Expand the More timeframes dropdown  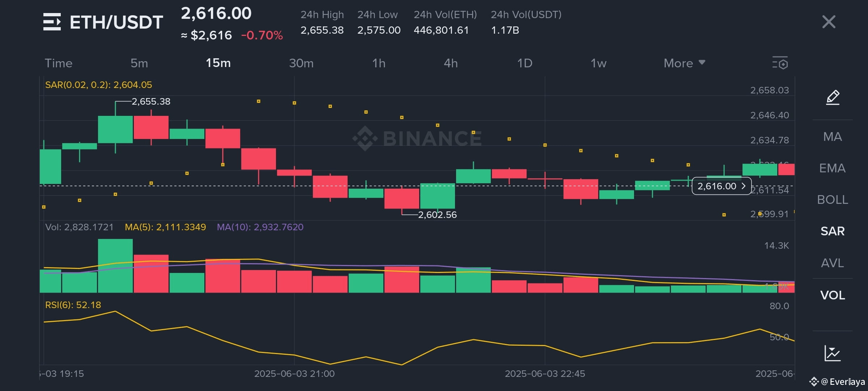point(684,63)
